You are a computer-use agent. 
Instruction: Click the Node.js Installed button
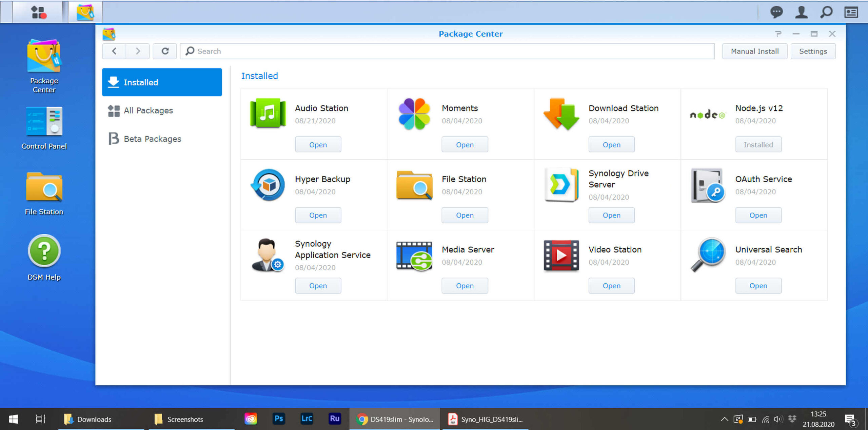(758, 145)
